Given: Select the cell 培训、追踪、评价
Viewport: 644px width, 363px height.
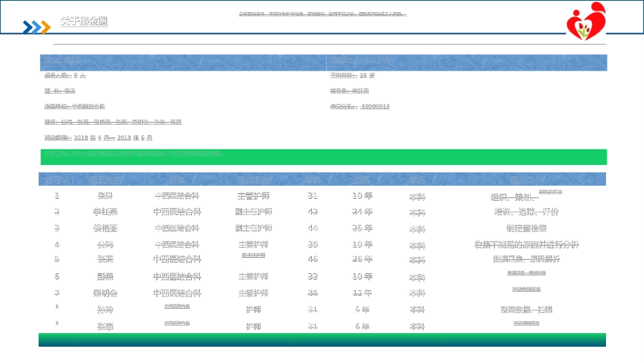Looking at the screenshot, I should (526, 212).
